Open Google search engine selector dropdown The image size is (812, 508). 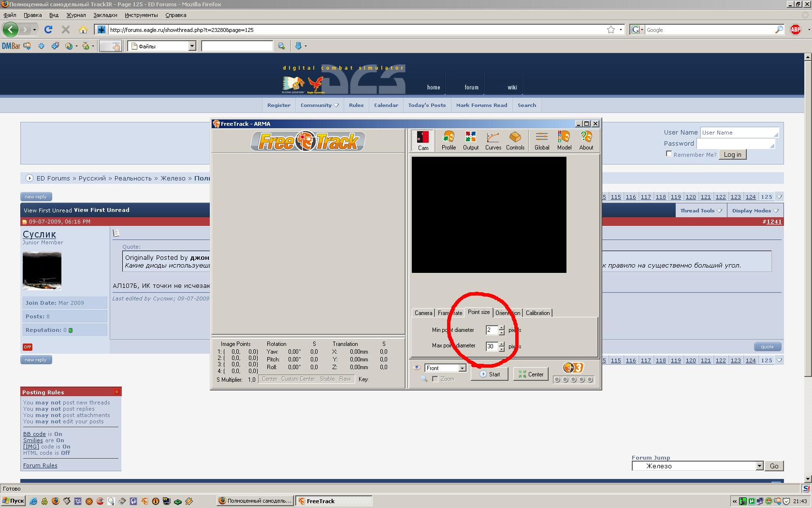coord(638,30)
